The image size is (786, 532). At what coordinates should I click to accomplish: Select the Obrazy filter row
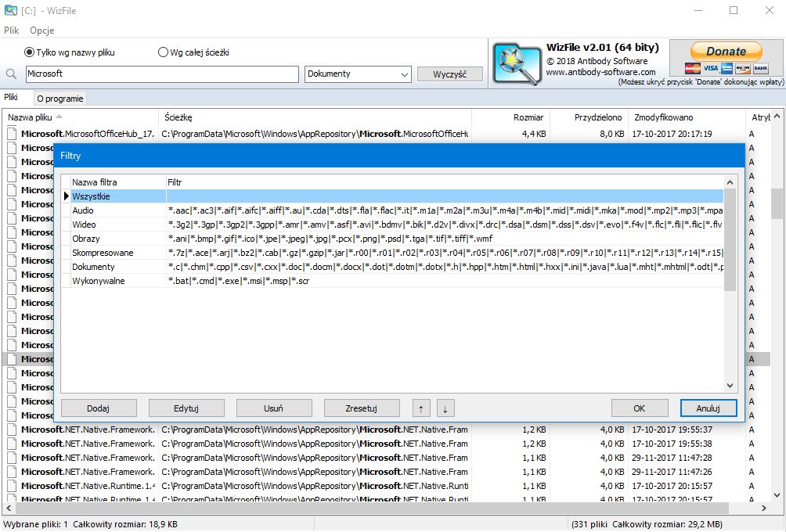click(392, 239)
